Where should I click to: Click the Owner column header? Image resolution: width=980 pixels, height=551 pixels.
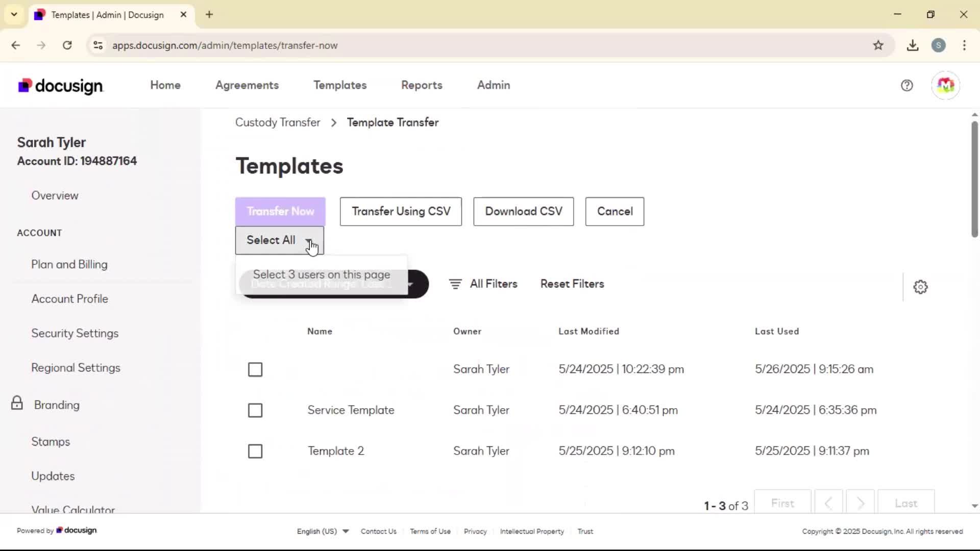tap(467, 332)
